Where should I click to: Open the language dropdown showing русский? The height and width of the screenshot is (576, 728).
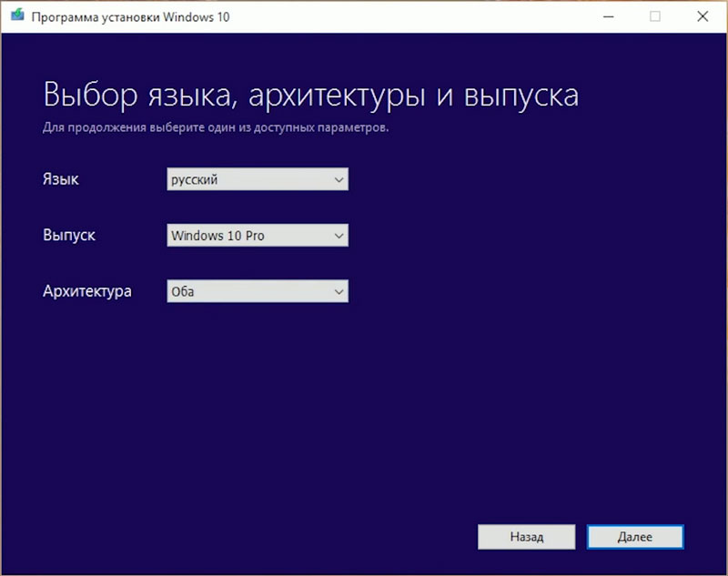pyautogui.click(x=258, y=179)
